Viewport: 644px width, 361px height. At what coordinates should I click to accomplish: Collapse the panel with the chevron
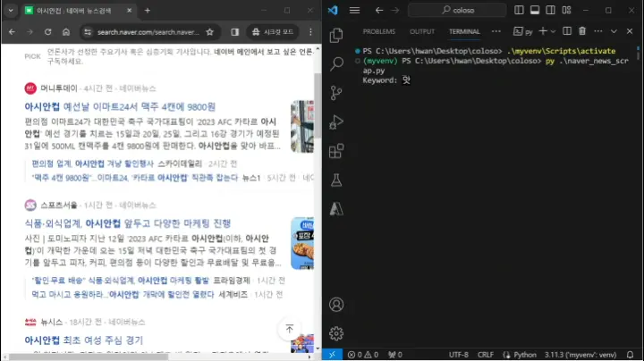tap(614, 31)
